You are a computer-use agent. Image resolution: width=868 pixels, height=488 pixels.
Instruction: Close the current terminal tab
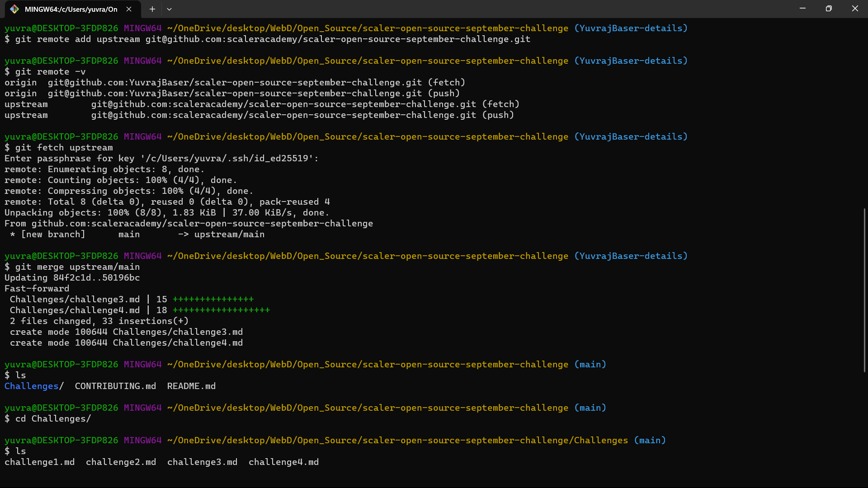tap(129, 9)
